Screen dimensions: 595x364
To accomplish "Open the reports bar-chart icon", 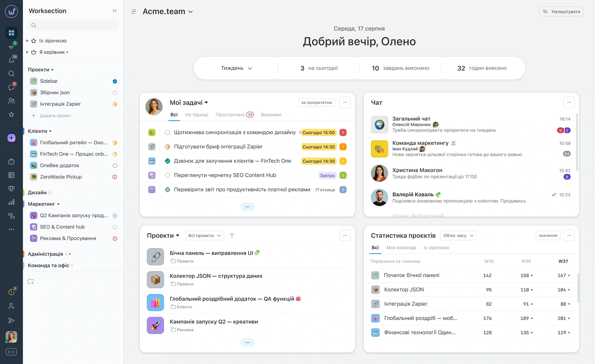I will [x=11, y=202].
